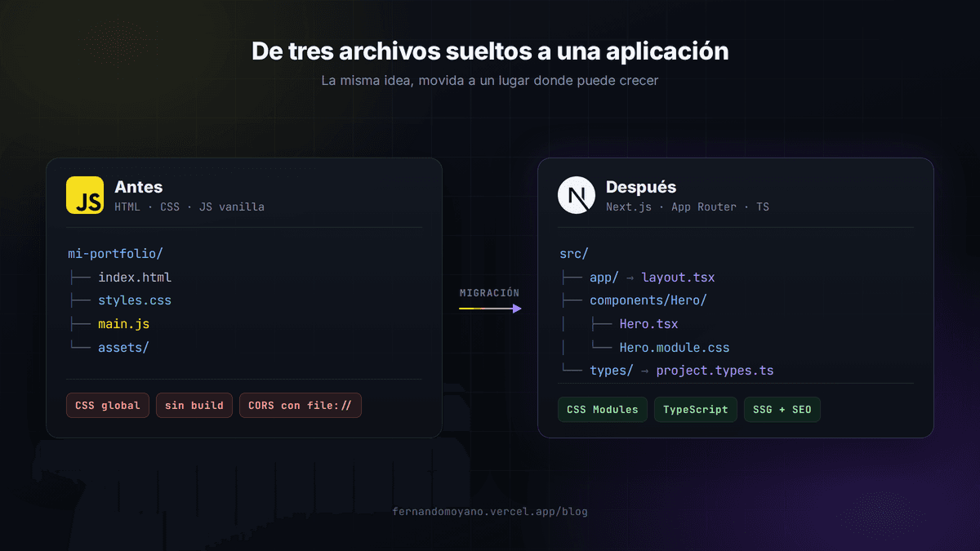Select the 'Después' card heading
Viewport: 980px width, 551px height.
tap(641, 187)
